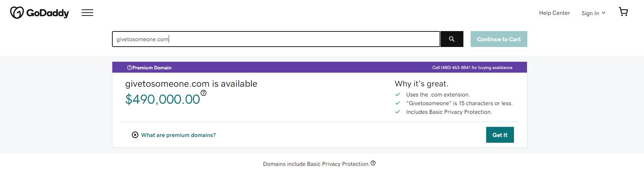Open the Help Center page
The height and width of the screenshot is (176, 644).
click(554, 13)
